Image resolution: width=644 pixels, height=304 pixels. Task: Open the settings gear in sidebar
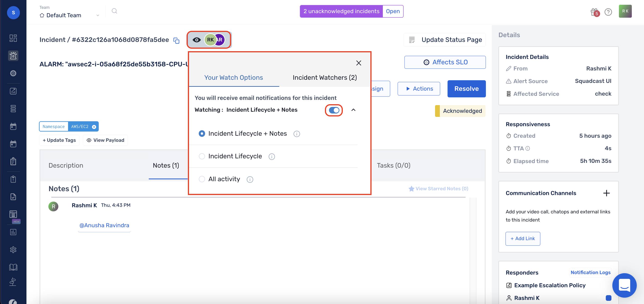click(x=13, y=249)
